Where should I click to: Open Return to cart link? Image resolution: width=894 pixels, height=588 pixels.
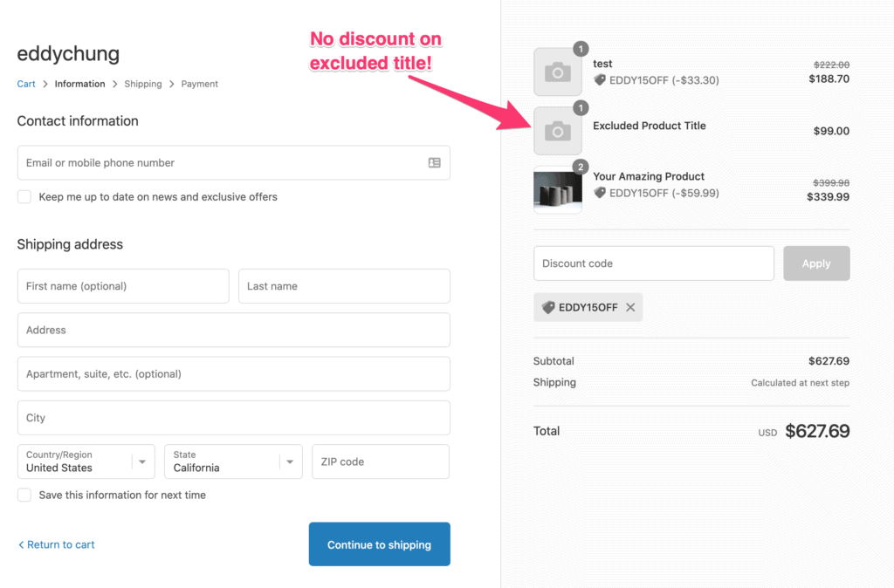pyautogui.click(x=56, y=544)
